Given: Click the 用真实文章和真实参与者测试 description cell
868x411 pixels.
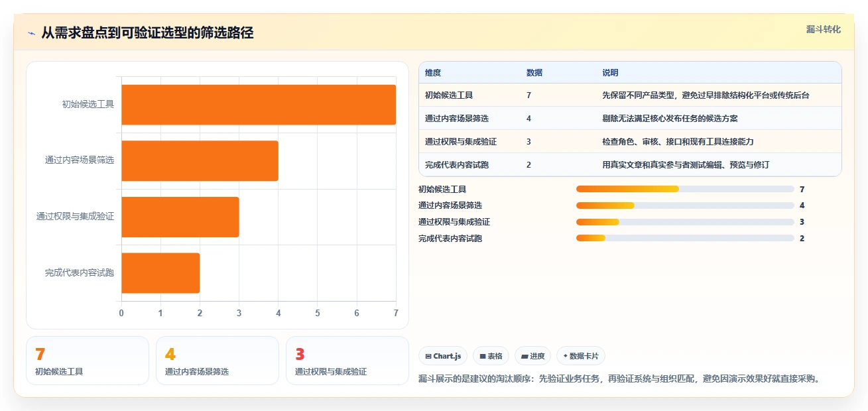Looking at the screenshot, I should 686,165.
